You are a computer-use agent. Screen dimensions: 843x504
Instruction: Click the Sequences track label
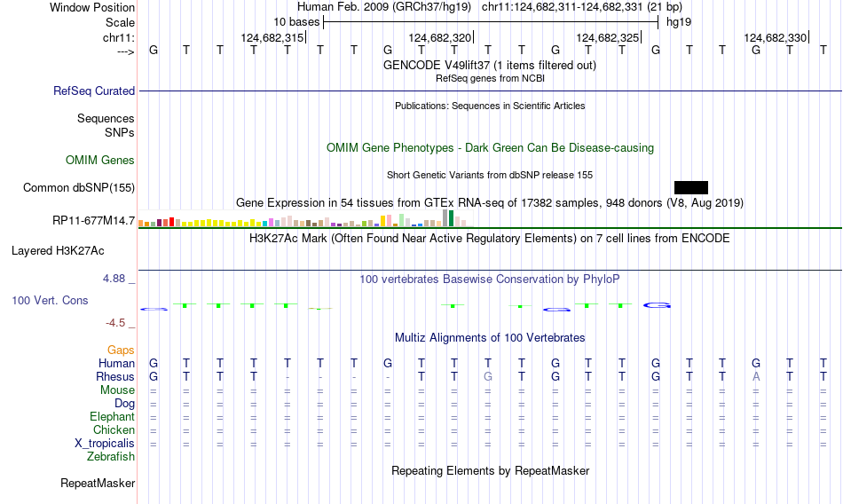click(106, 118)
